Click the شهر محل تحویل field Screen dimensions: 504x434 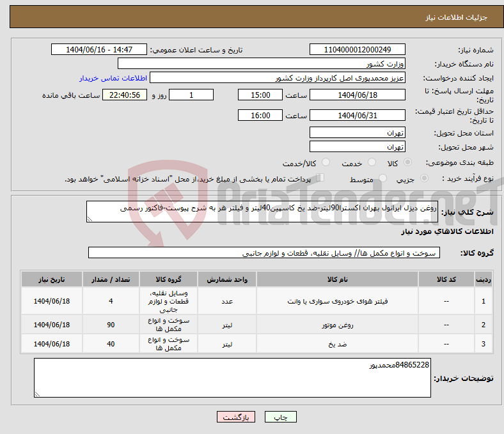click(x=357, y=146)
